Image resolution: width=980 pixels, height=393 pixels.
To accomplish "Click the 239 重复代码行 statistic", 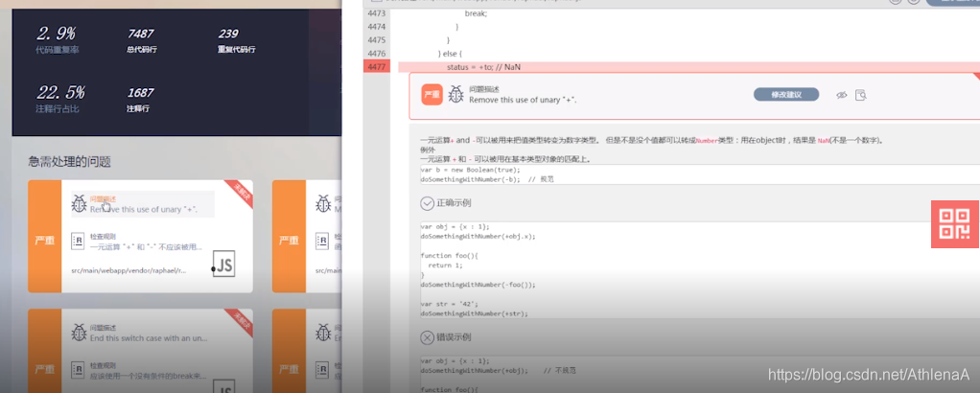I will click(236, 40).
